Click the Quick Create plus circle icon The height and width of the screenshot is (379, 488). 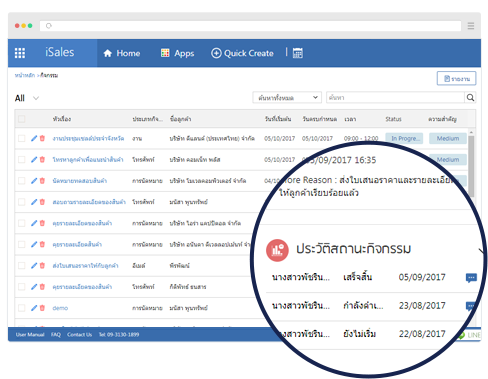tap(216, 53)
